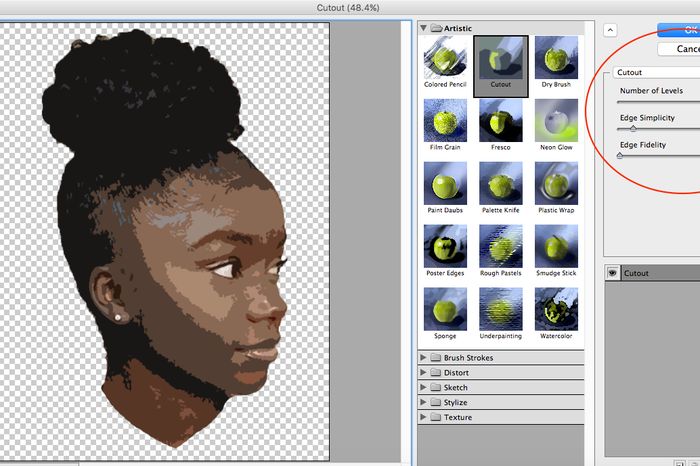Open the Sketch filter folder
This screenshot has width=700, height=466.
[x=424, y=388]
